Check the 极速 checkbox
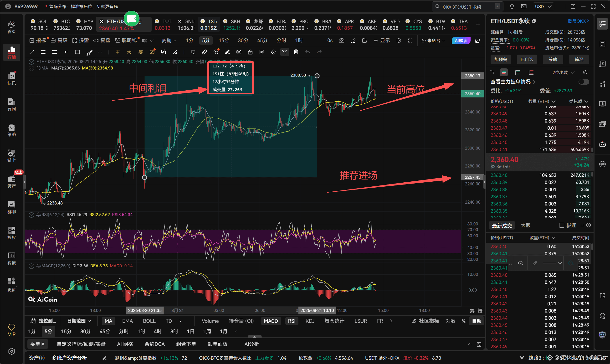The width and height of the screenshot is (610, 364). (x=561, y=225)
